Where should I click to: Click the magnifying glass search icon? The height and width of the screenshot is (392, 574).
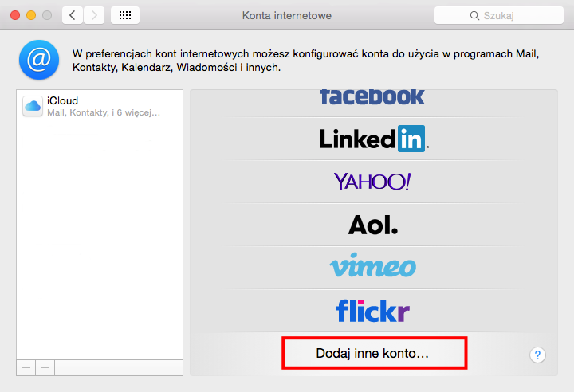(474, 15)
